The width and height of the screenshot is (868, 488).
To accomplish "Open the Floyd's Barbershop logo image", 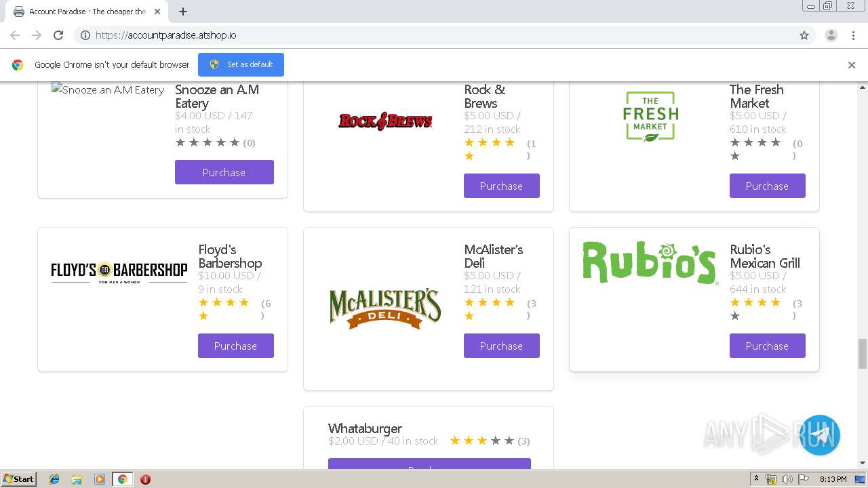I will (119, 272).
